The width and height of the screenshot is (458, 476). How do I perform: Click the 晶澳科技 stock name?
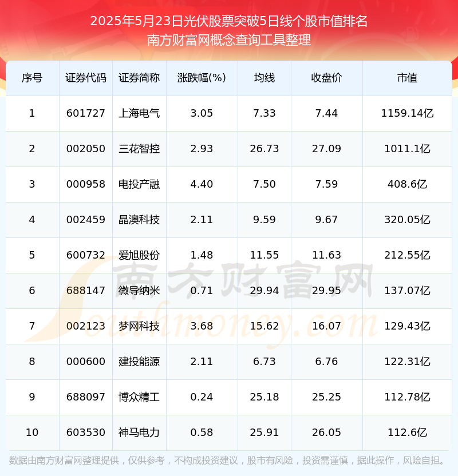click(x=139, y=220)
